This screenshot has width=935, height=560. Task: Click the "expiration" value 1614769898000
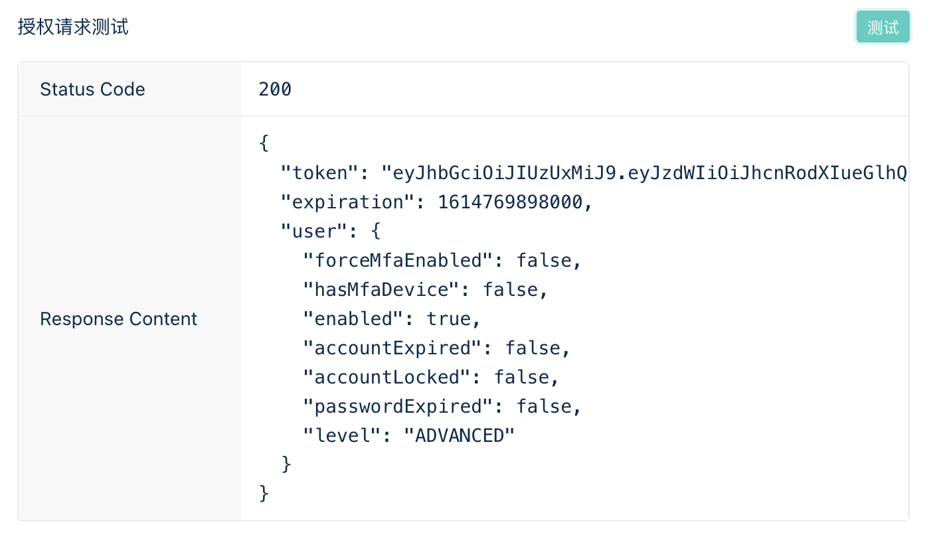509,202
